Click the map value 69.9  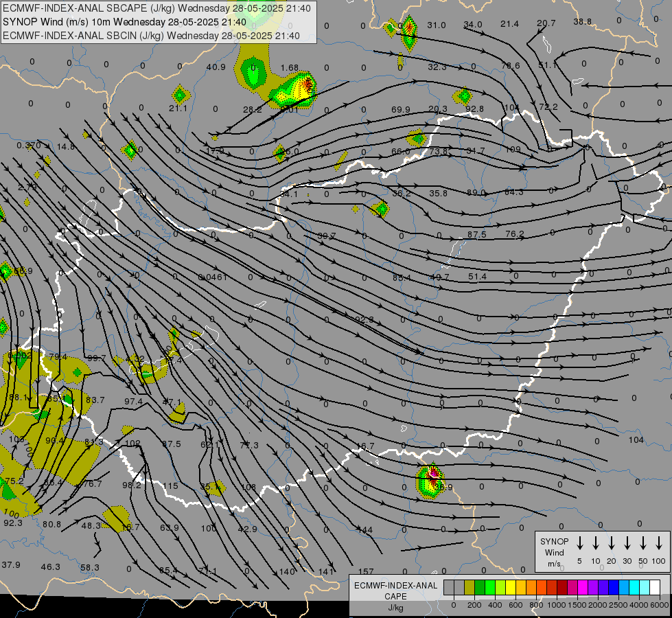[x=401, y=109]
